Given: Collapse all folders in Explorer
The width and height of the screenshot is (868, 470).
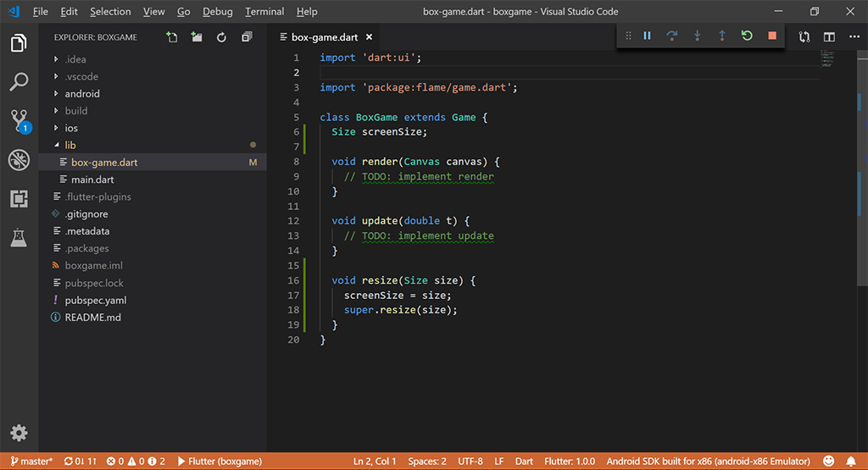Looking at the screenshot, I should point(247,37).
